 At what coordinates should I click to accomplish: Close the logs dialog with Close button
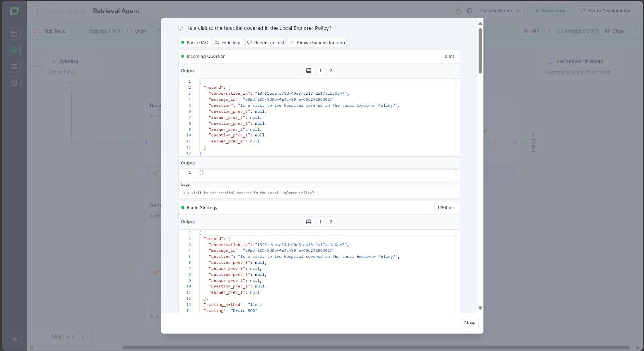click(x=469, y=323)
